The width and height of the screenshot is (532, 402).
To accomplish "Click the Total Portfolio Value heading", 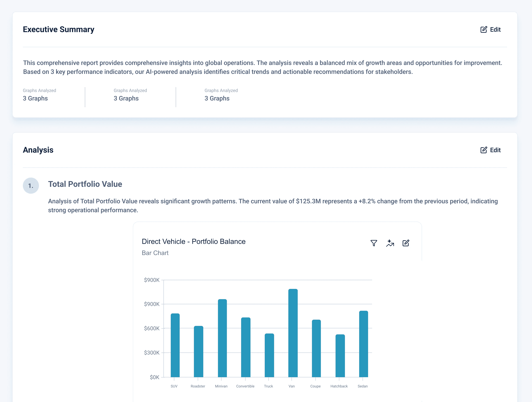I will point(85,184).
